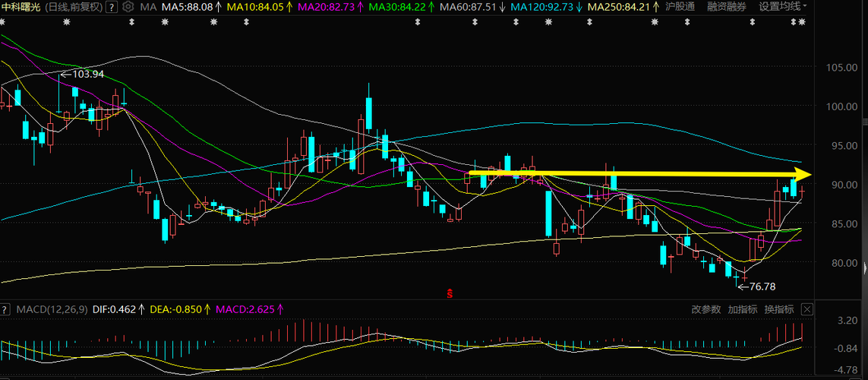868x380 pixels.
Task: Click the MACD(12,26,9) indicator name
Action: 52,309
